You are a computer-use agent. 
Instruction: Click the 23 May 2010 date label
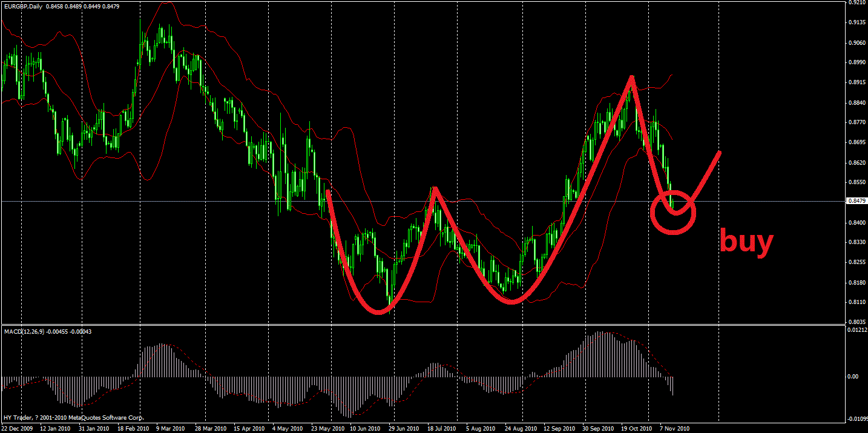(327, 428)
